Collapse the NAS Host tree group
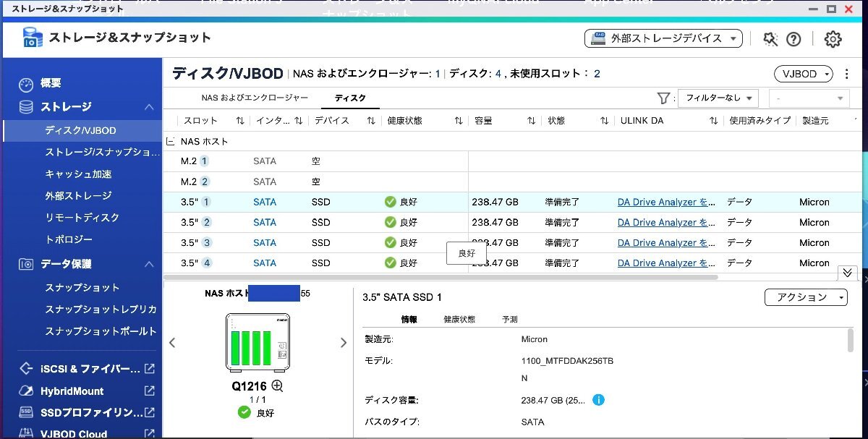The image size is (868, 439). [x=170, y=142]
